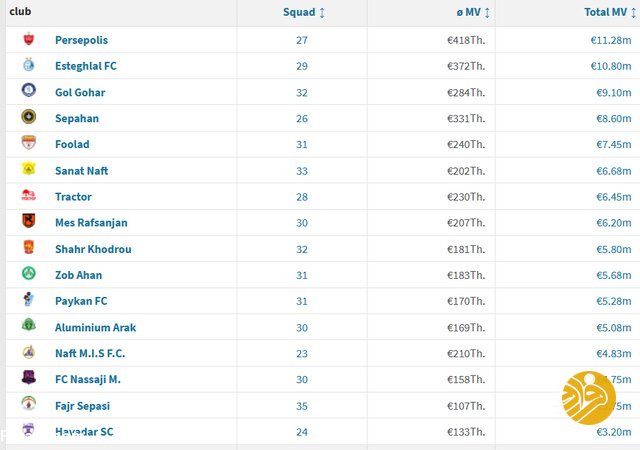Click the Persepolis club crest icon

pyautogui.click(x=28, y=40)
